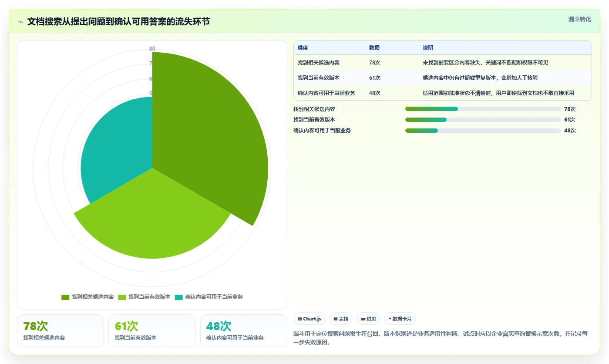Click the title 文档搜索从提出问题到确认可用答案的流失环节
609x364 pixels.
click(x=118, y=21)
